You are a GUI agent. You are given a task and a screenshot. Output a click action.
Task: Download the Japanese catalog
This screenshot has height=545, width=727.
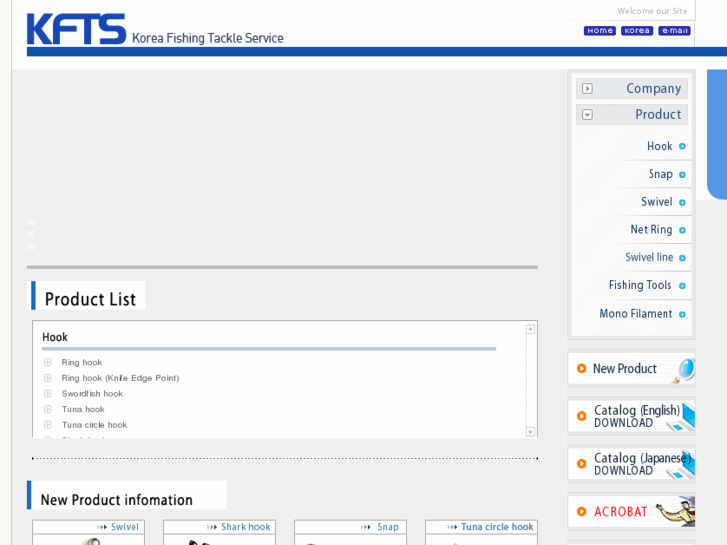[631, 464]
